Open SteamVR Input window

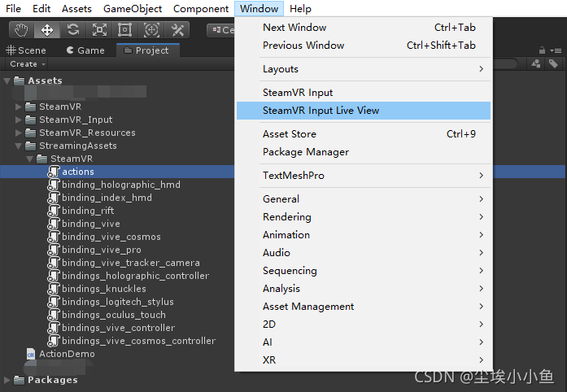click(x=364, y=93)
